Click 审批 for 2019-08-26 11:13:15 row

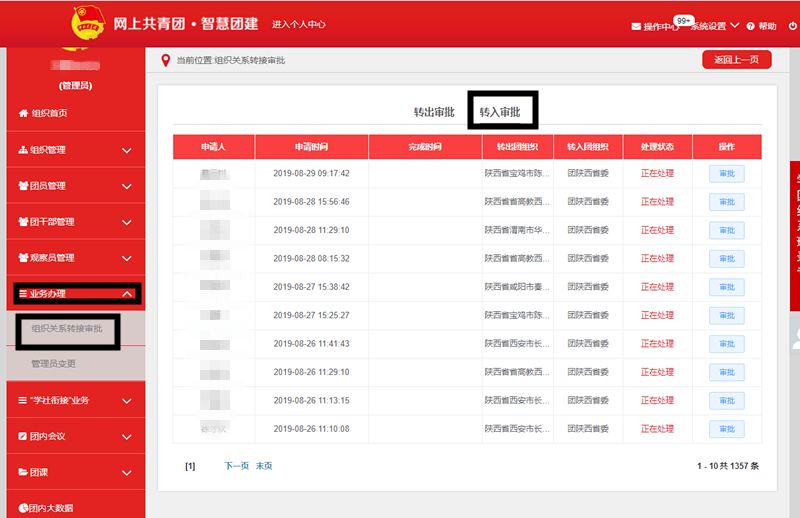point(727,401)
